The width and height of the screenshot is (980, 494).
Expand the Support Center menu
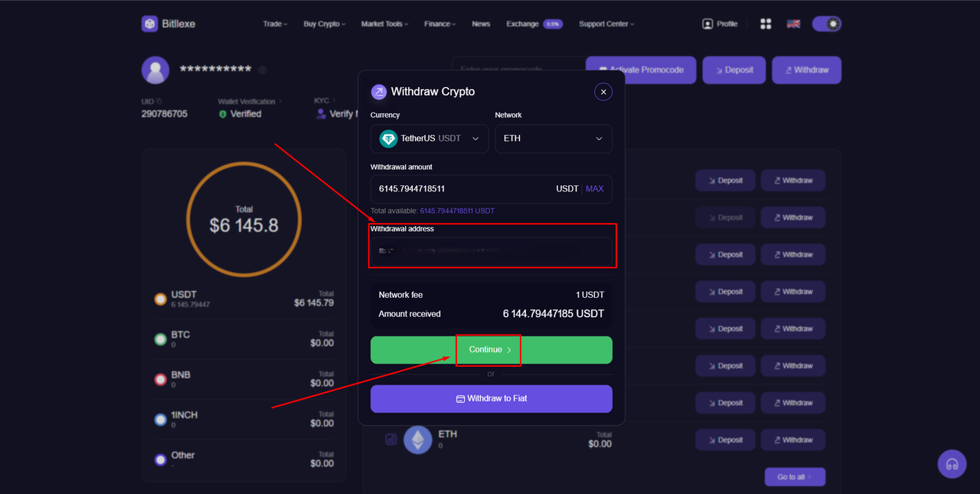click(606, 24)
